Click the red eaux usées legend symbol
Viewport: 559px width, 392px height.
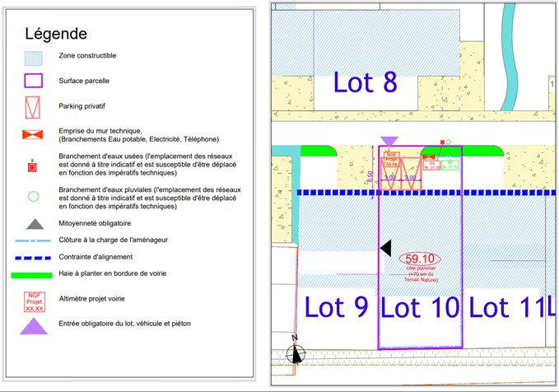(34, 166)
